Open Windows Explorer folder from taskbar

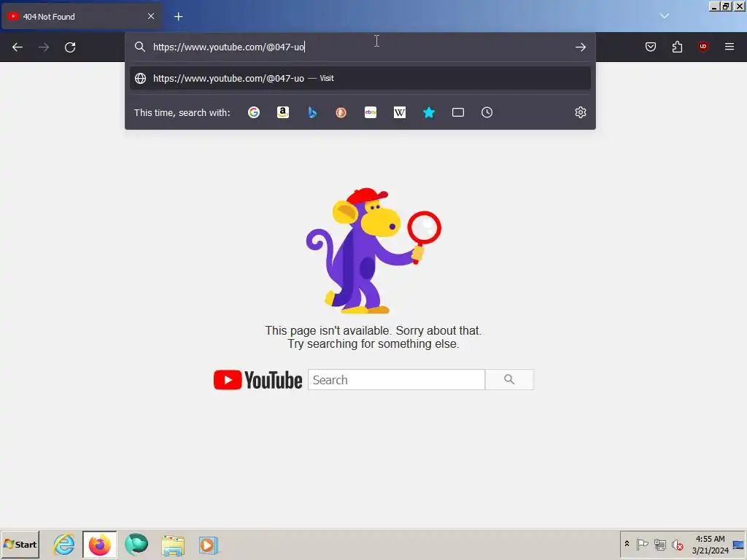coord(172,545)
